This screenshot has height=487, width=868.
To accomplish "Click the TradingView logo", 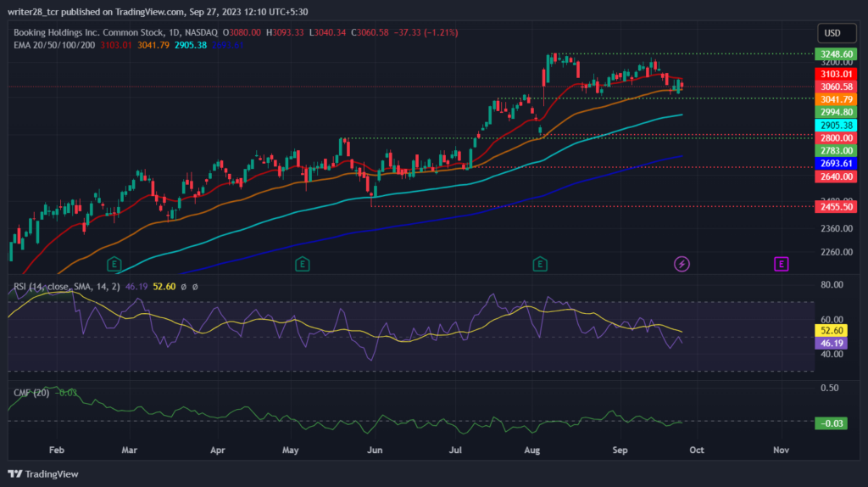I will (x=43, y=474).
